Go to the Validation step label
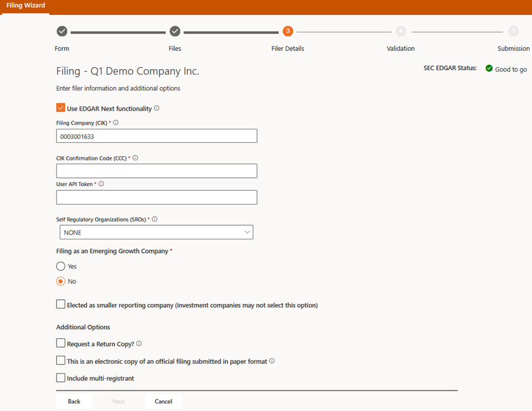This screenshot has width=532, height=411. point(401,48)
